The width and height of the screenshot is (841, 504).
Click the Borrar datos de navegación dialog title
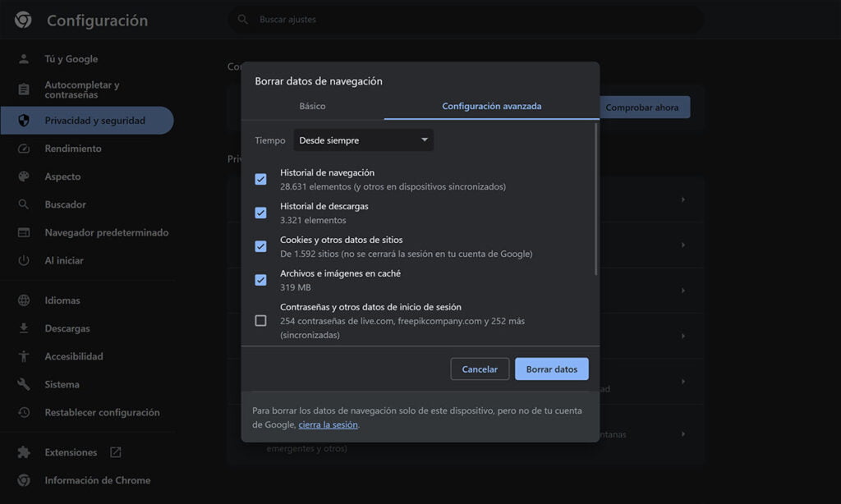(x=319, y=81)
